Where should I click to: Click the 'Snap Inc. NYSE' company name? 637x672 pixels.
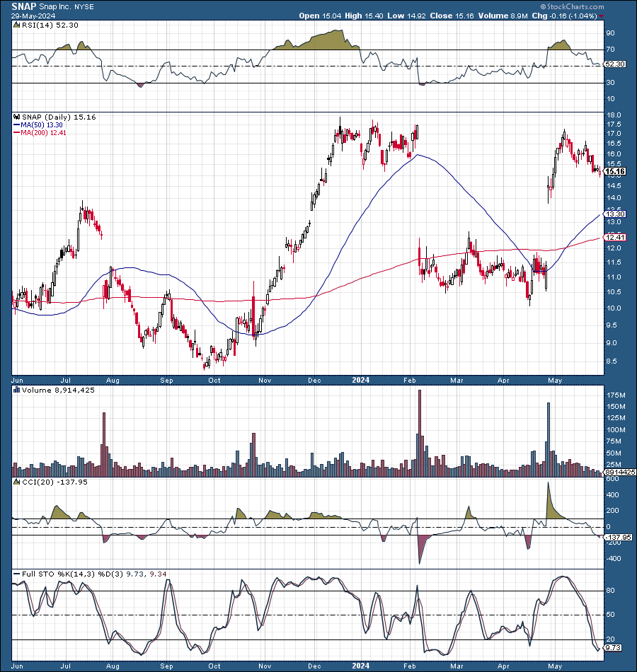(67, 7)
